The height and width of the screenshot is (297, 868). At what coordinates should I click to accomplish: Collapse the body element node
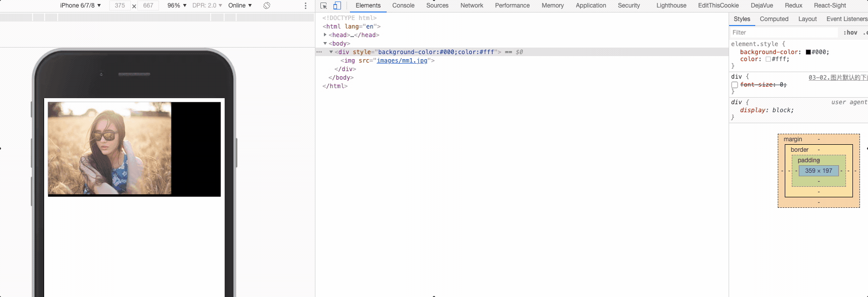tap(325, 44)
